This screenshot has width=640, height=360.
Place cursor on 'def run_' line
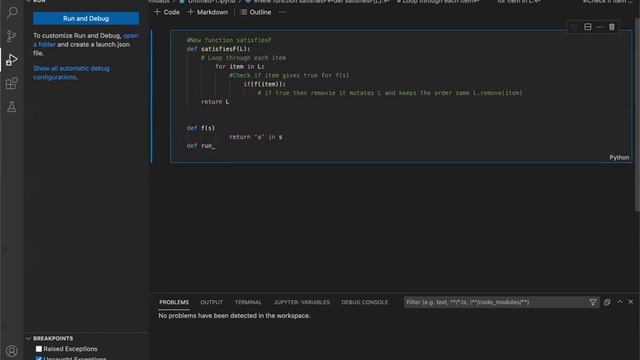click(201, 146)
